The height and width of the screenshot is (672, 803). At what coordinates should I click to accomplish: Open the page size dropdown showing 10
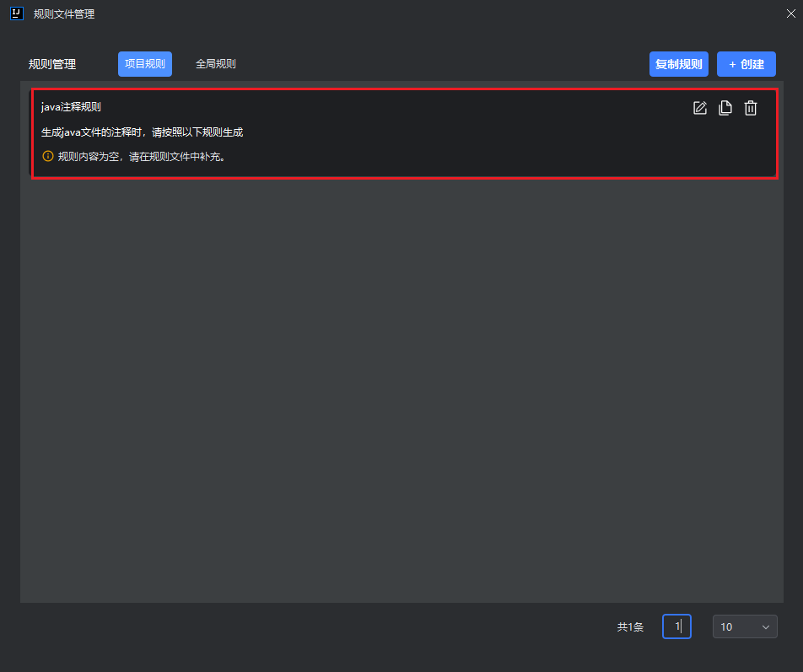tap(744, 626)
